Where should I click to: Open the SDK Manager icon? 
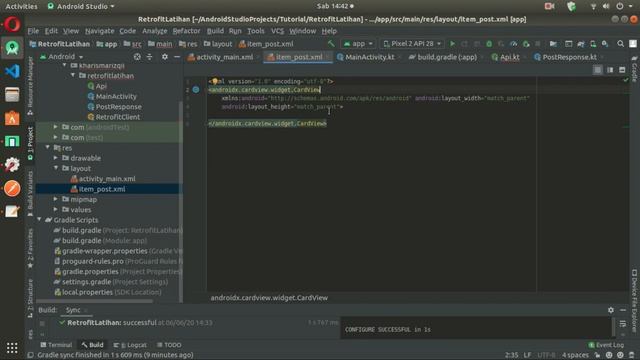coord(605,44)
